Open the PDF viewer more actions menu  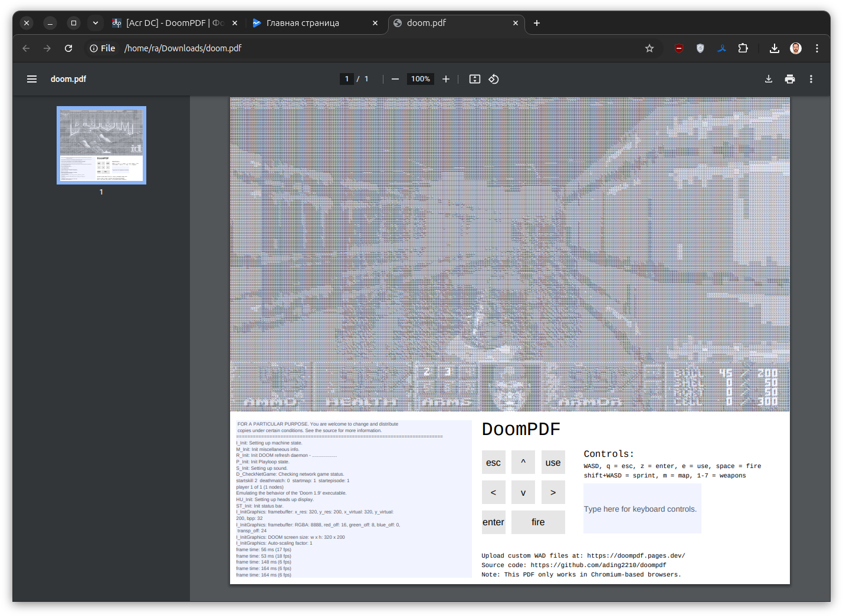click(x=811, y=79)
